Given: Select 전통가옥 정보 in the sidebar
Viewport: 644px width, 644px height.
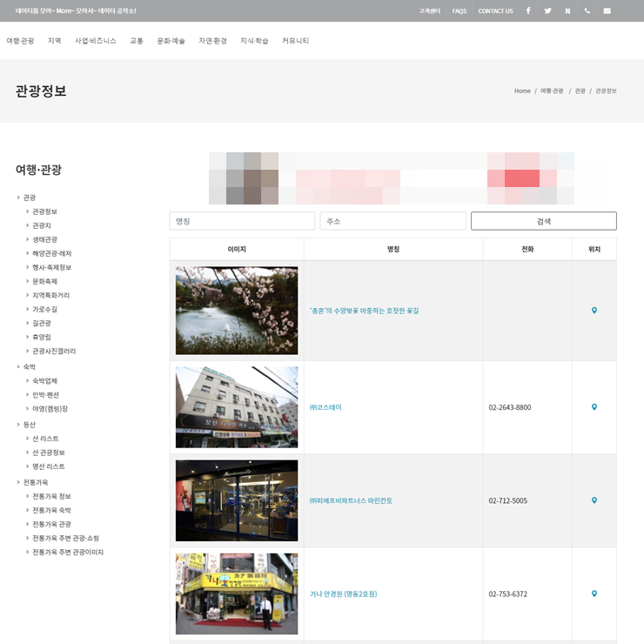Looking at the screenshot, I should (x=51, y=496).
